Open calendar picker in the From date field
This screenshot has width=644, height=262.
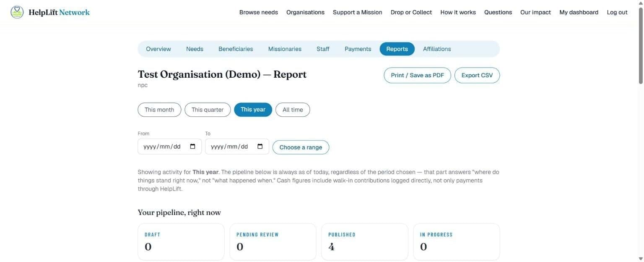tap(192, 147)
